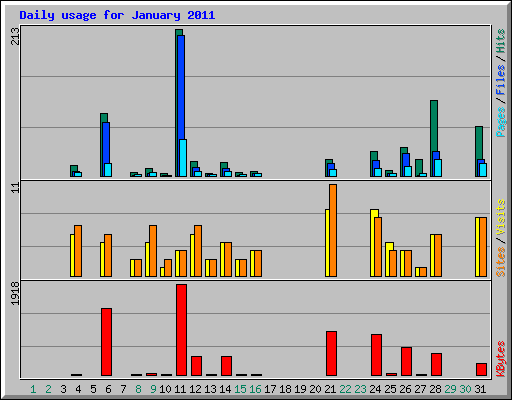The height and width of the screenshot is (400, 512).
Task: Select the red KBytes bar for day 6
Action: click(x=106, y=342)
